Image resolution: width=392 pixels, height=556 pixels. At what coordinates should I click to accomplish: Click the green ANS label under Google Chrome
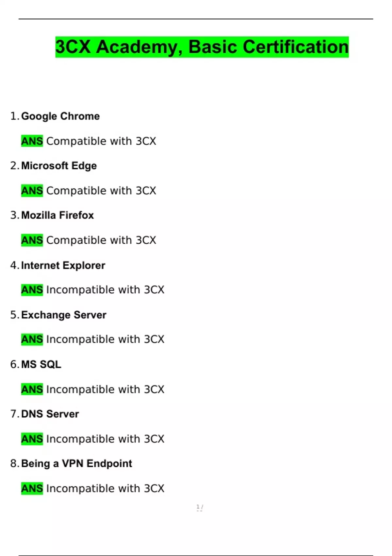[32, 141]
